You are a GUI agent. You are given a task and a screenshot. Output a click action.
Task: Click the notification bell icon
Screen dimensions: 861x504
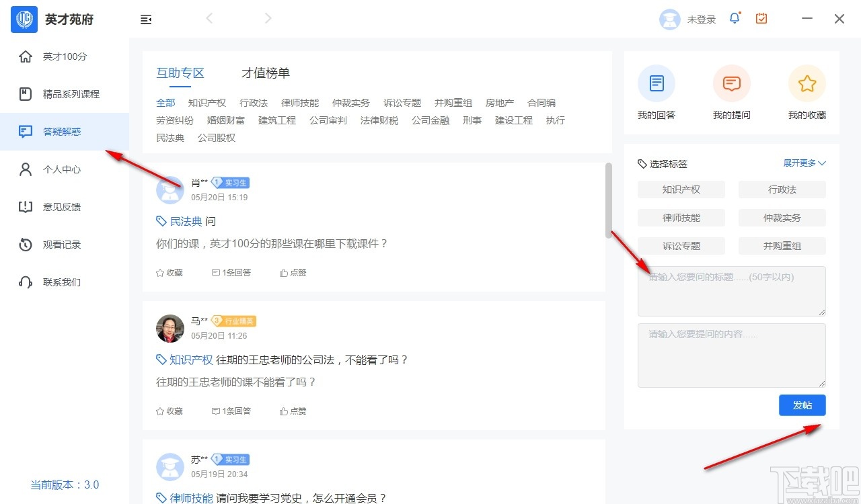[735, 18]
